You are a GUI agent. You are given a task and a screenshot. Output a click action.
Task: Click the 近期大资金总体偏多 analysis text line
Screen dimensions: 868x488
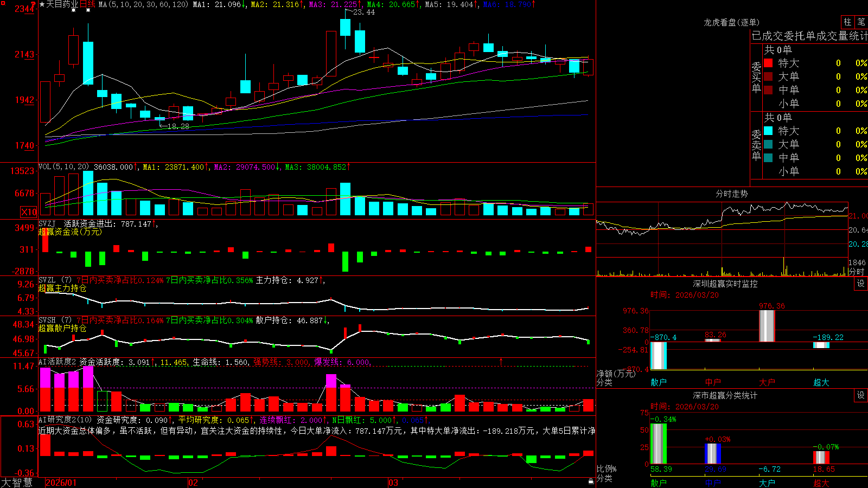(x=317, y=431)
